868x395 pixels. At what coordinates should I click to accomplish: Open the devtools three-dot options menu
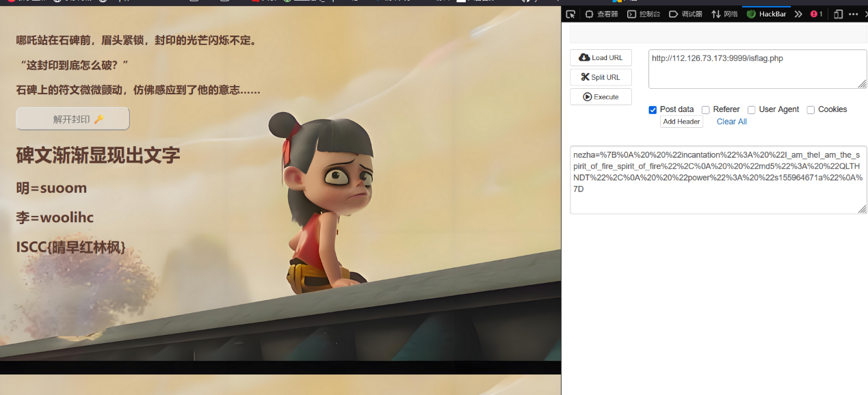click(x=853, y=14)
